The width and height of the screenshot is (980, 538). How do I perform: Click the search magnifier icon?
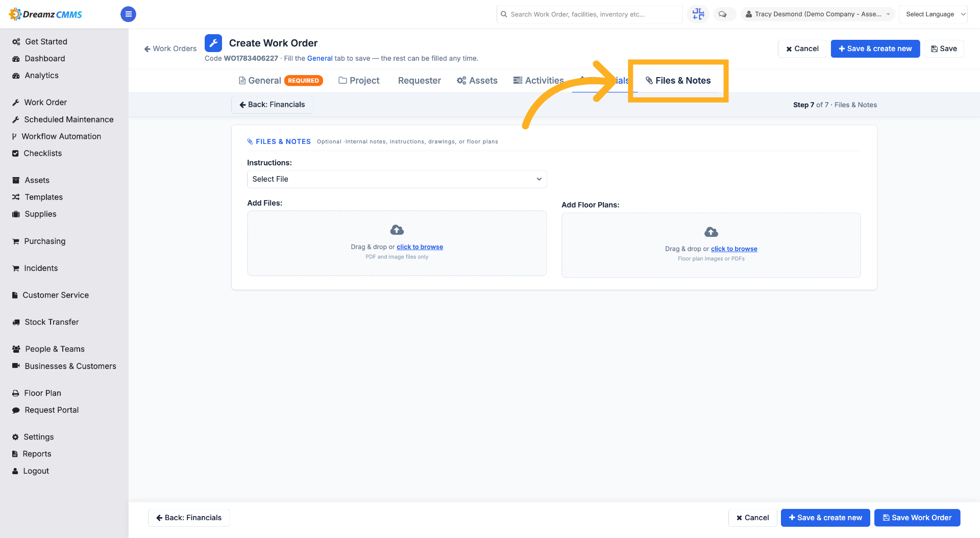pos(504,14)
